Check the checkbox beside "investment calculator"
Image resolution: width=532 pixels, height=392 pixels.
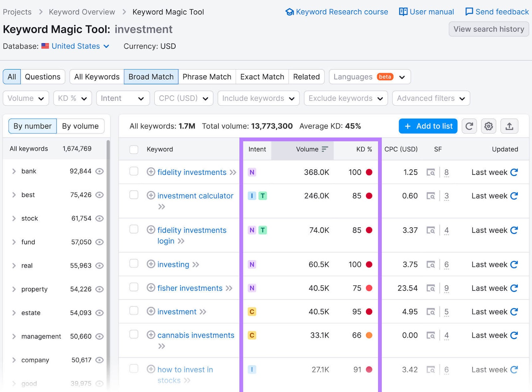134,196
